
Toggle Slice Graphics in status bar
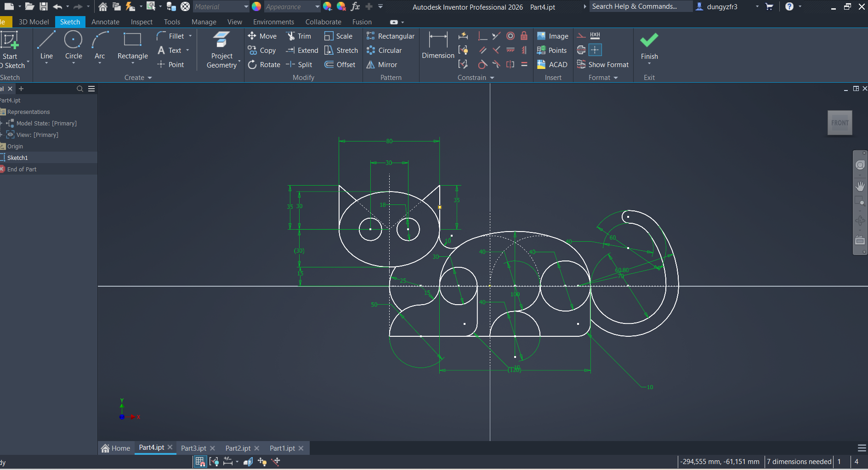tap(248, 462)
